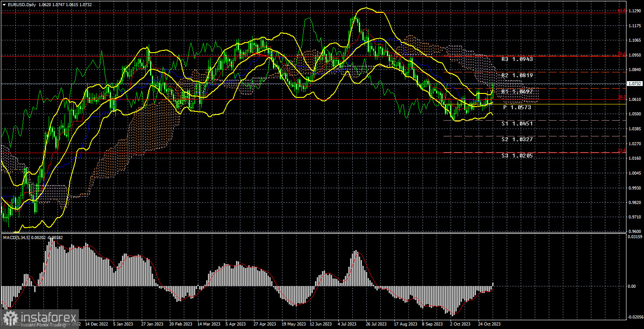Select the S3 1.0205 support label
Viewport: 644px width, 329px height.
coord(518,156)
